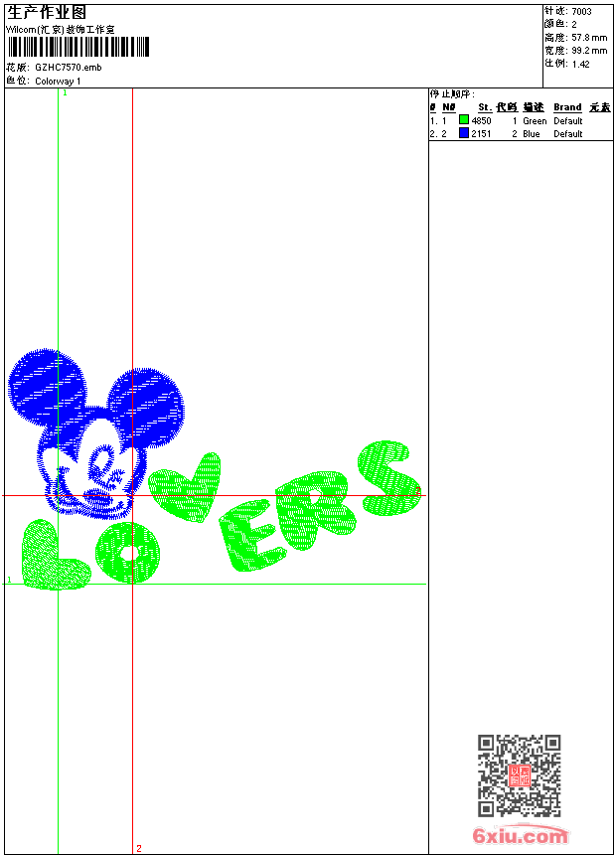
Task: Click the green color swatch for stop 1
Action: coord(464,119)
